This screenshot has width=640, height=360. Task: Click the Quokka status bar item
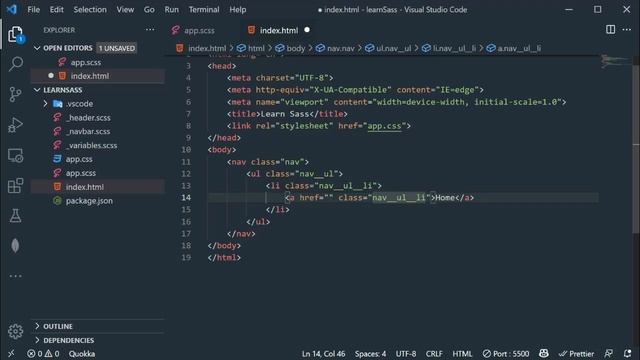(x=82, y=353)
